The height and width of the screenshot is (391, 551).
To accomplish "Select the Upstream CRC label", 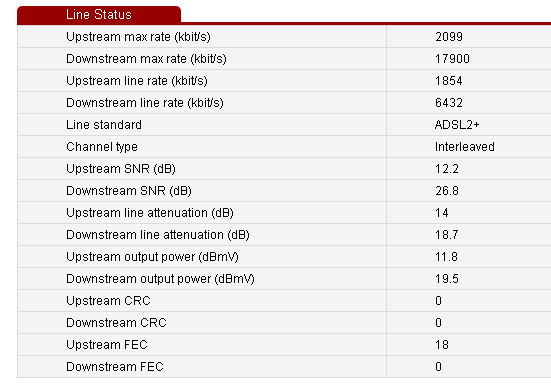I will 108,301.
